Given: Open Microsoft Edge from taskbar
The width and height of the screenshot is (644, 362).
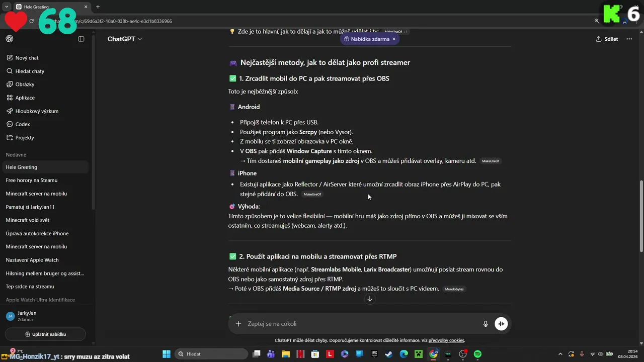Looking at the screenshot, I should (404, 354).
